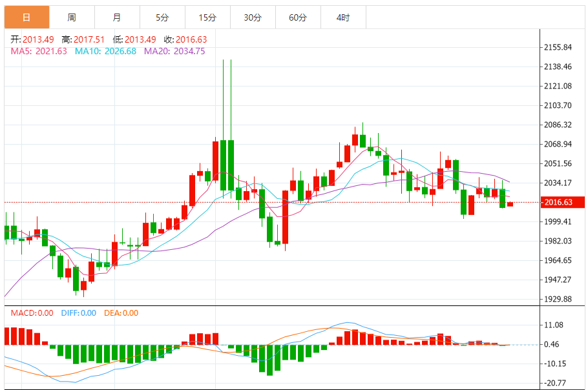Image resolution: width=588 pixels, height=390 pixels.
Task: Click the 1929.88 price axis label
Action: [x=558, y=299]
